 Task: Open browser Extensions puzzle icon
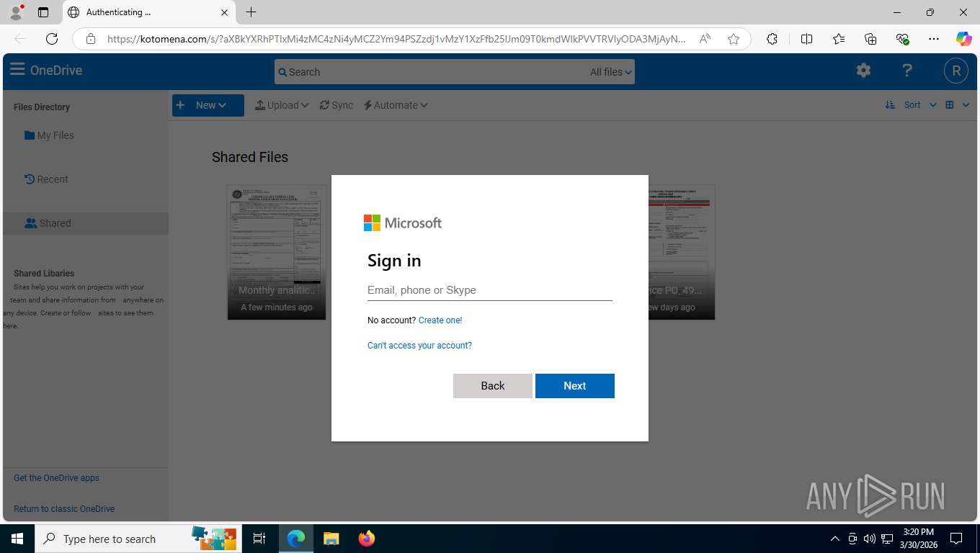click(772, 39)
